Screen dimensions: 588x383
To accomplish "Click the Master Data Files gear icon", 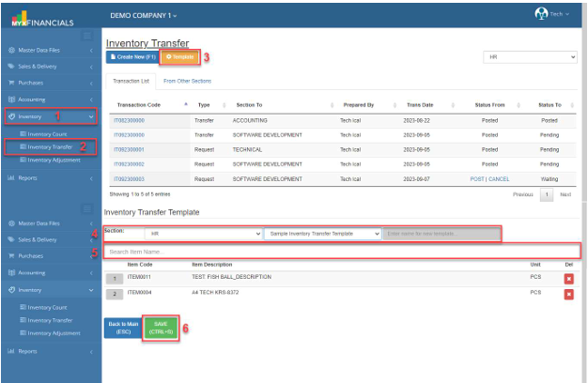I will (11, 50).
